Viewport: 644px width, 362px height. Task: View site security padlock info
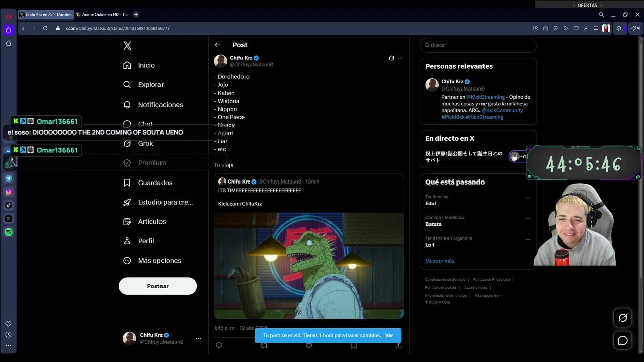[x=59, y=28]
